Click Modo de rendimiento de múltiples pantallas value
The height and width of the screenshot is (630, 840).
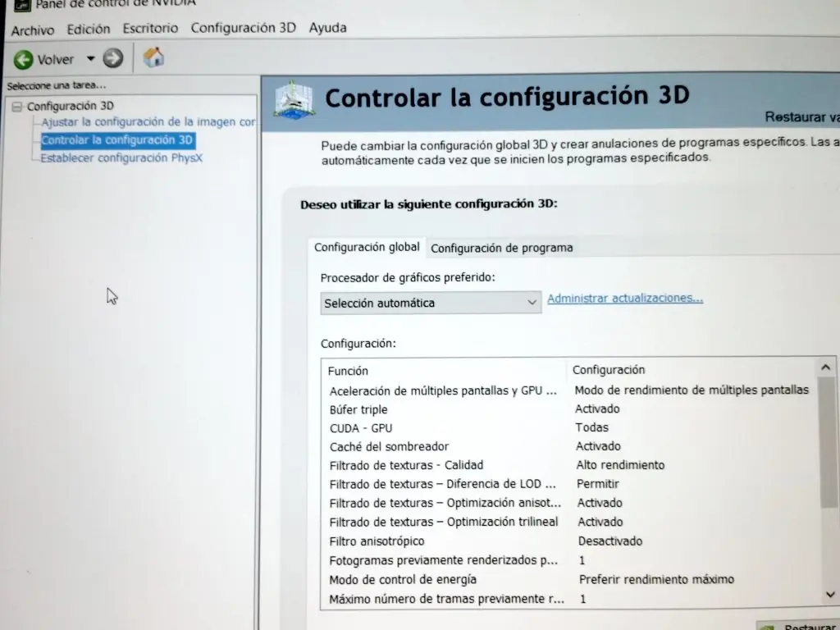(x=692, y=390)
